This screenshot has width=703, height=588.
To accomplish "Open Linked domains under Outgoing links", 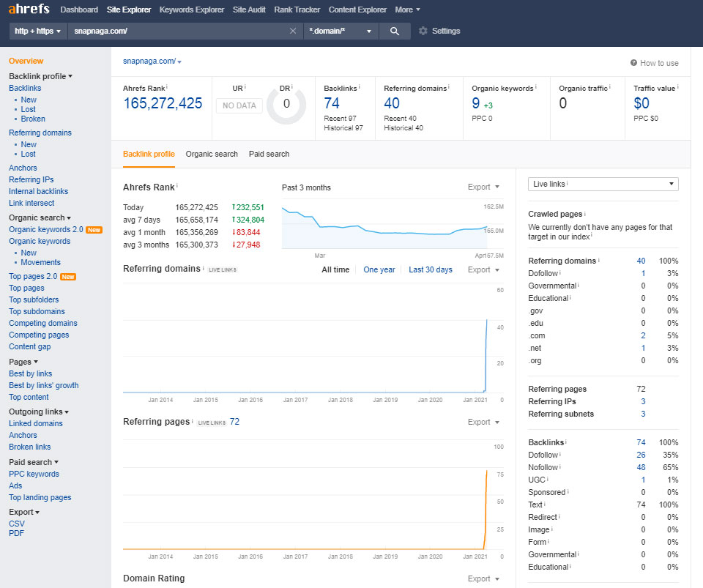I will point(36,423).
